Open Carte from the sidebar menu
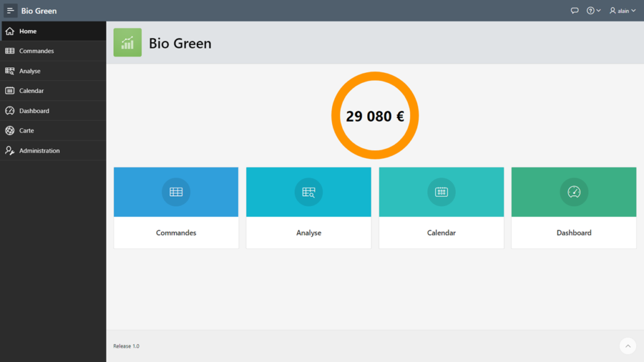Screen dimensions: 644x362 point(53,131)
